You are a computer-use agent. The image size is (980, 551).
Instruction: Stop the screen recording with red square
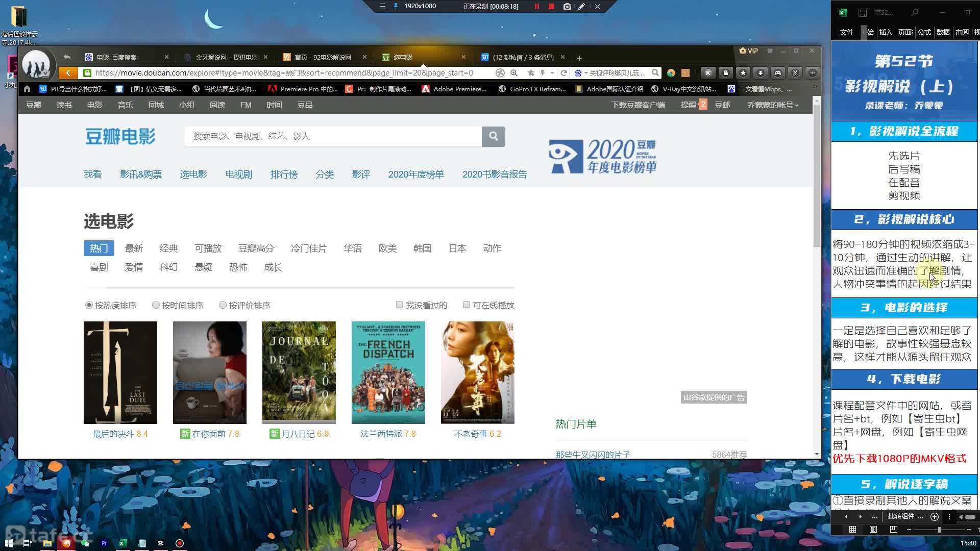tap(551, 6)
